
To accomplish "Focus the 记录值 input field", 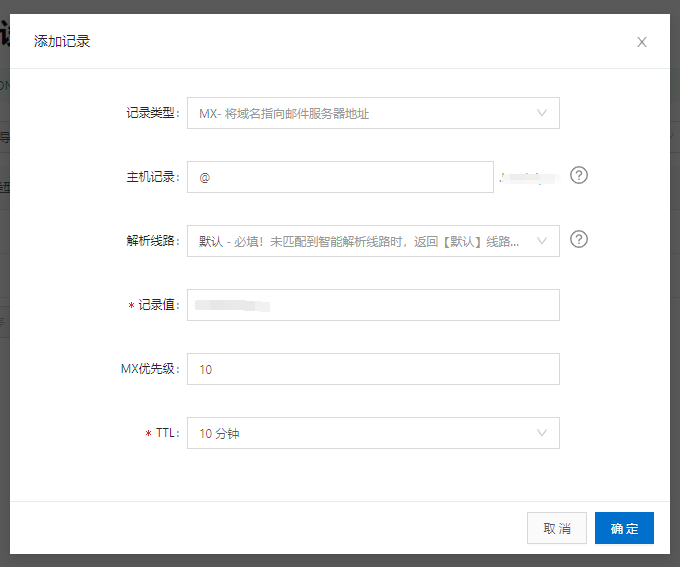I will [x=373, y=305].
